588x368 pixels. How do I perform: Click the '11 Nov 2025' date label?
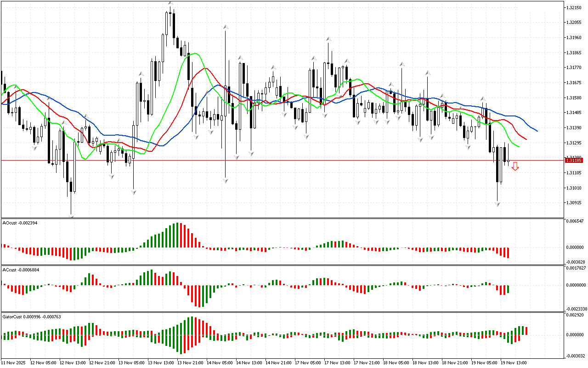(15, 362)
